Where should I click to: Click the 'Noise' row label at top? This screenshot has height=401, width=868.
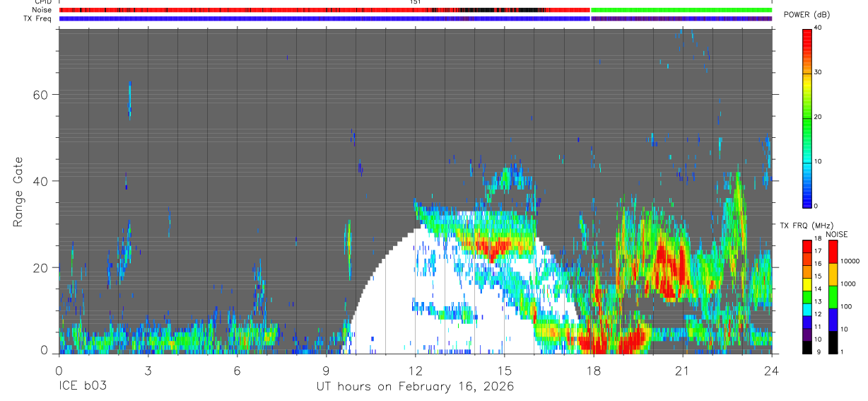point(42,10)
